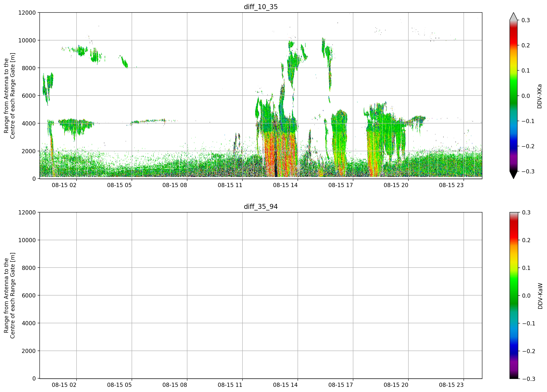The image size is (547, 392).
Task: Click the red precipitation column near 08-15 14
Action: (x=280, y=154)
